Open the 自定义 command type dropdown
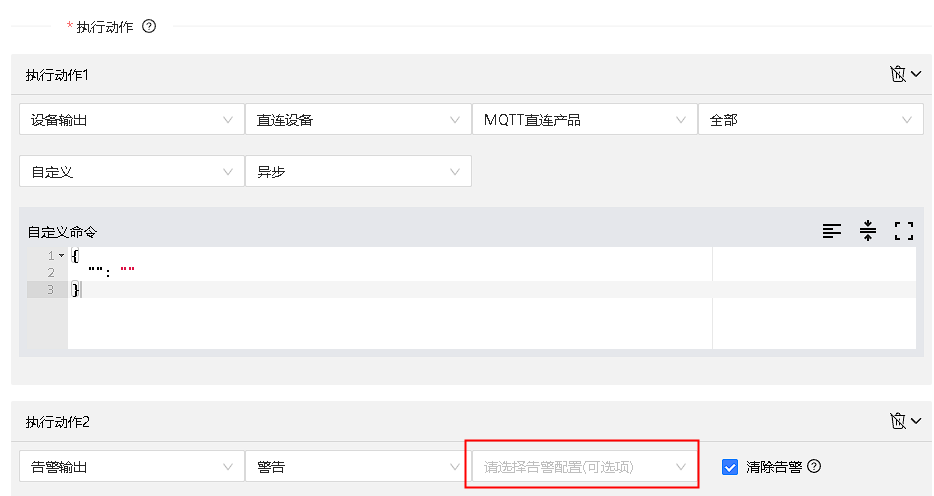 [131, 172]
